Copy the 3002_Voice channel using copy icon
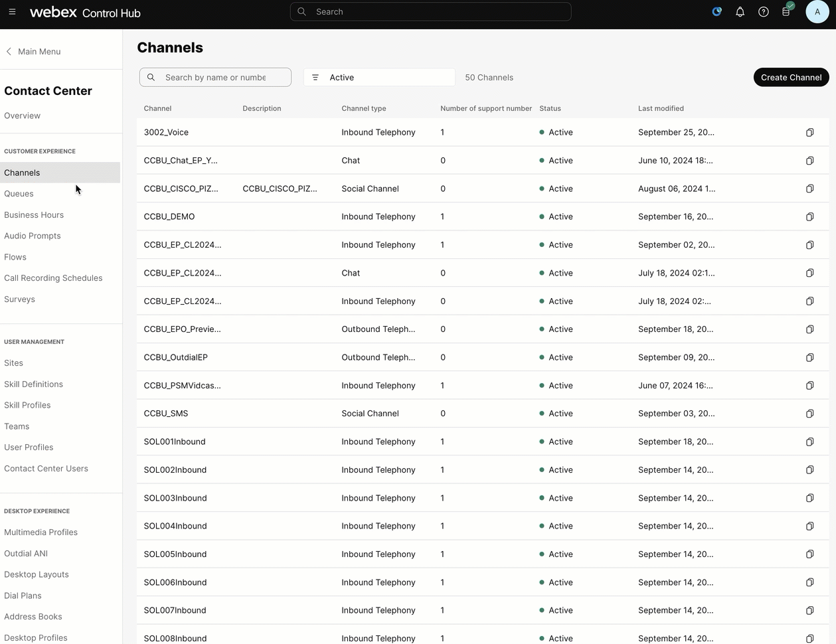Image resolution: width=836 pixels, height=644 pixels. pos(809,133)
